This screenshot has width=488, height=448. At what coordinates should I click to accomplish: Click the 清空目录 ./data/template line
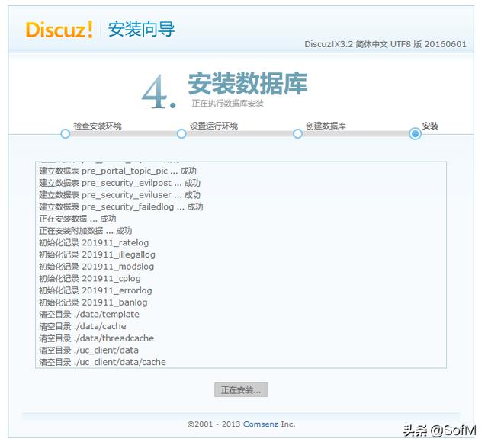89,315
